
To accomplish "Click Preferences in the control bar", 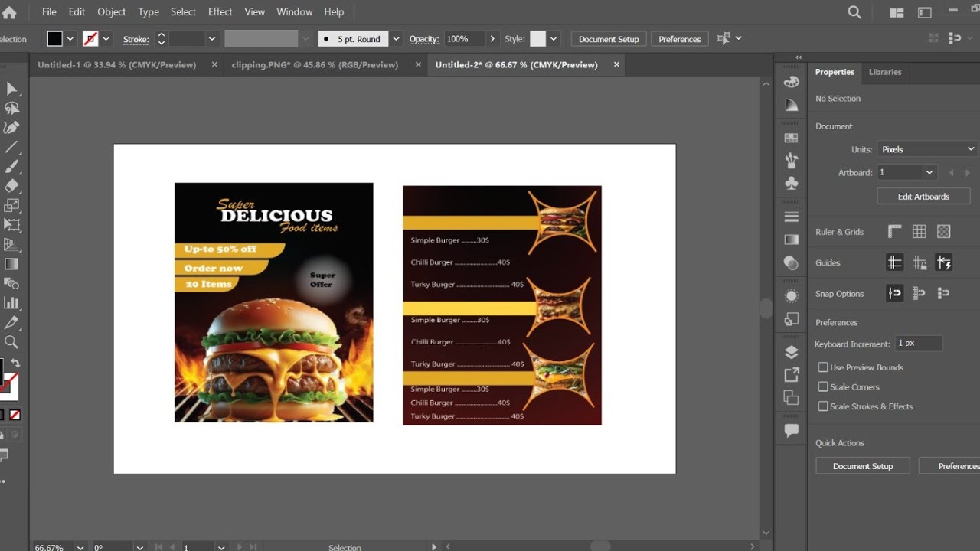I will pos(680,39).
